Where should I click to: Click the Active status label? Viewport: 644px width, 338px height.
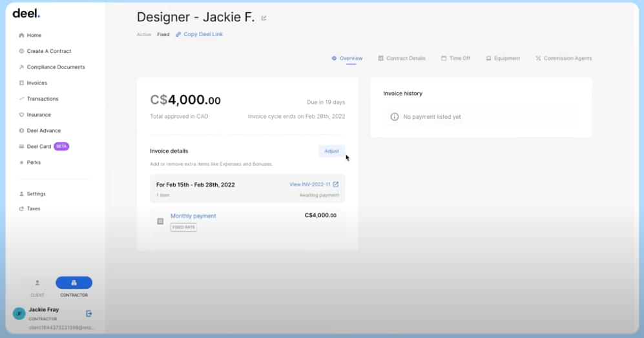tap(144, 35)
